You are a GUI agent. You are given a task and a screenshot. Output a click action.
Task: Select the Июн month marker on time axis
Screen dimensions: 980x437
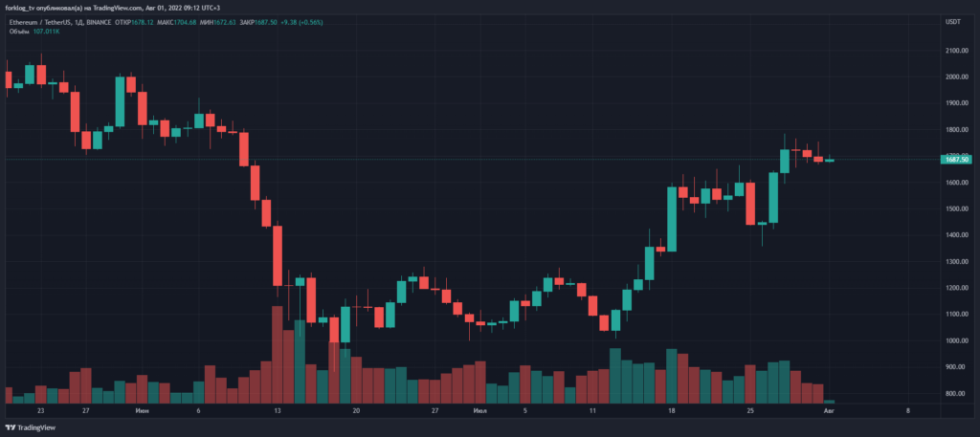pos(142,410)
